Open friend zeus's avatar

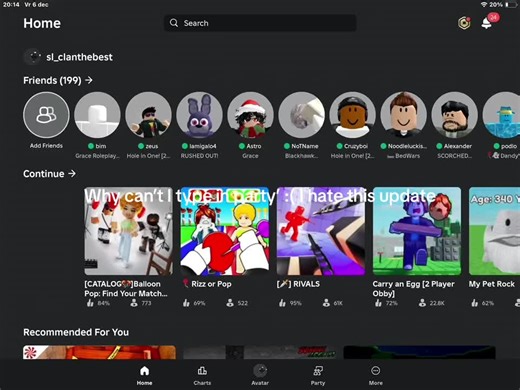(x=148, y=115)
